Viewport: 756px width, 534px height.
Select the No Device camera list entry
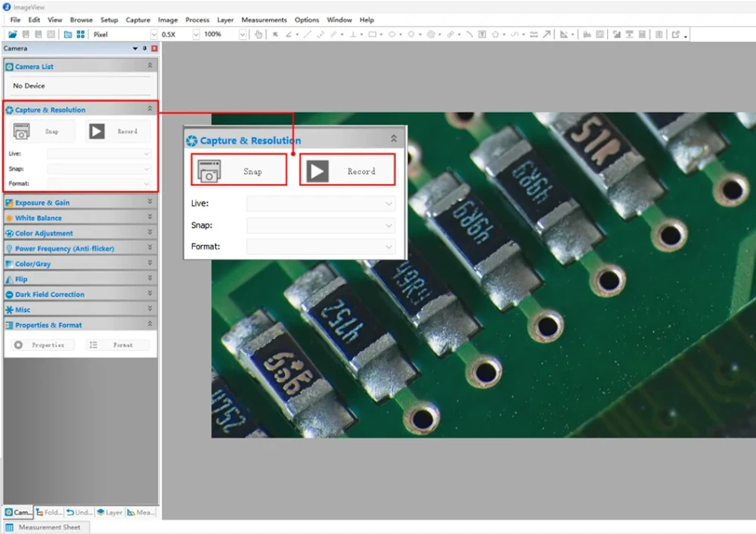[x=29, y=85]
